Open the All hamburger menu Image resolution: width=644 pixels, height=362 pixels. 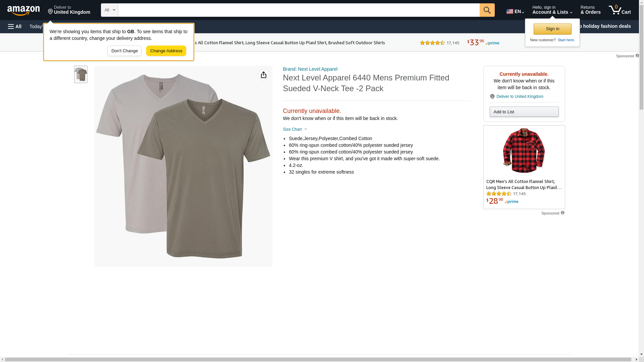point(15,26)
